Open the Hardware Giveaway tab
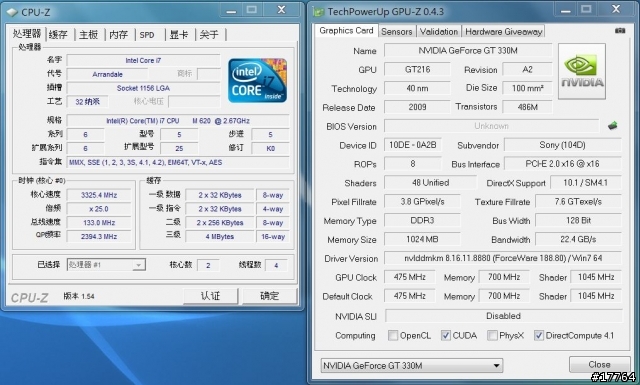Screen dimensions: 640x385 coord(504,31)
